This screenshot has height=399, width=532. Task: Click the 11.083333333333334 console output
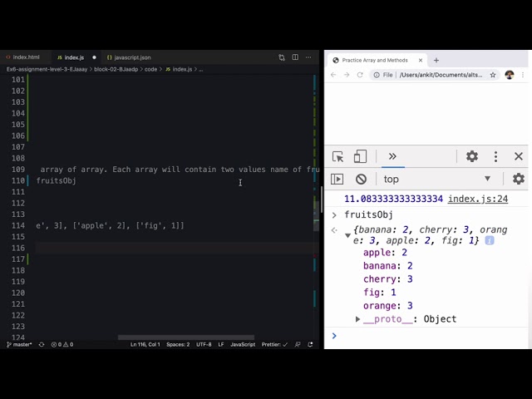coord(393,199)
